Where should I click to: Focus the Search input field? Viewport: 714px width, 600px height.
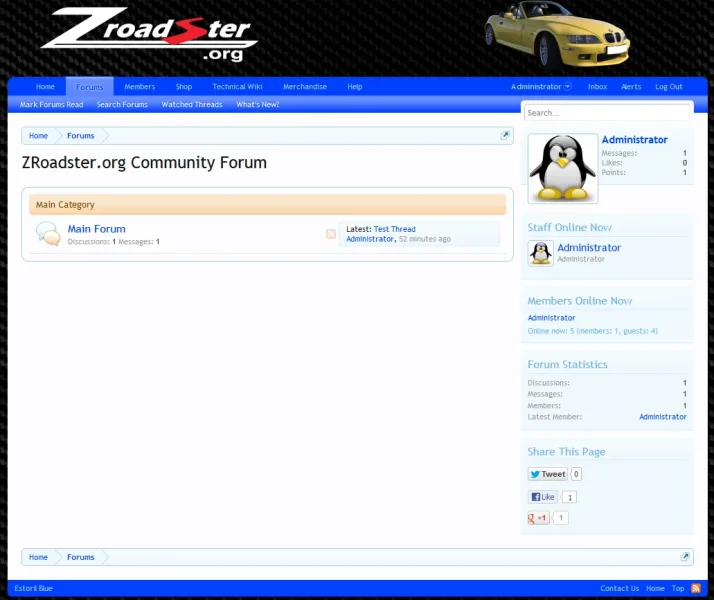[x=607, y=112]
